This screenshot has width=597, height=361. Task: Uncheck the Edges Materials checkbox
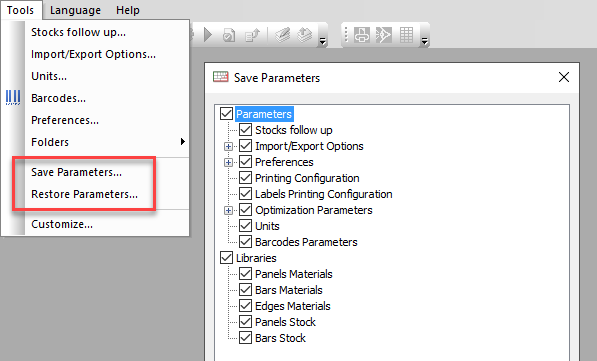click(x=246, y=305)
